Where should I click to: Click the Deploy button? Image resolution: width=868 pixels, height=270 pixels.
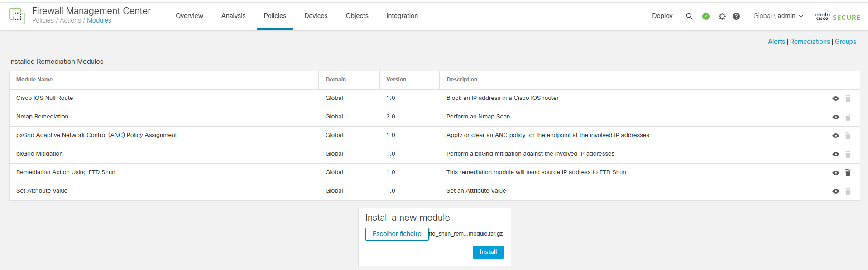(x=662, y=16)
